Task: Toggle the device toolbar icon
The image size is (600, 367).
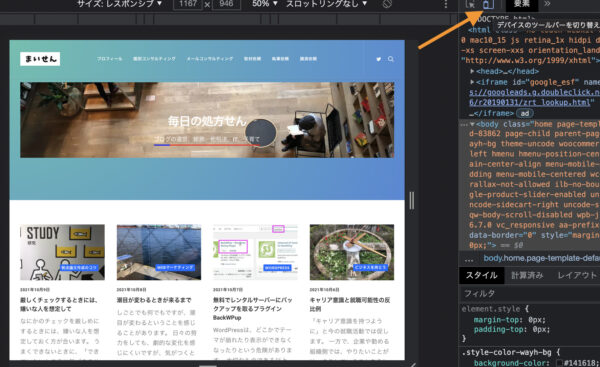Action: click(x=488, y=4)
